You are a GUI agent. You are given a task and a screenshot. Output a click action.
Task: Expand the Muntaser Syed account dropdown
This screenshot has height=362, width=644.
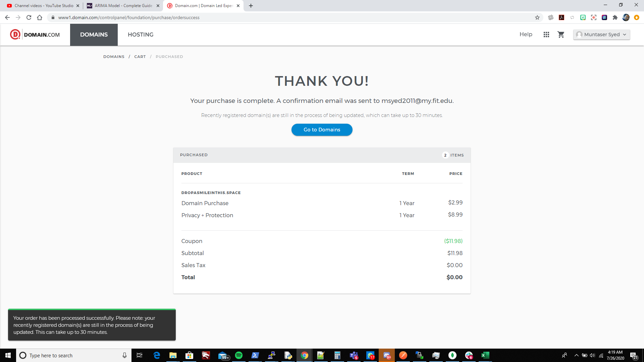(601, 35)
